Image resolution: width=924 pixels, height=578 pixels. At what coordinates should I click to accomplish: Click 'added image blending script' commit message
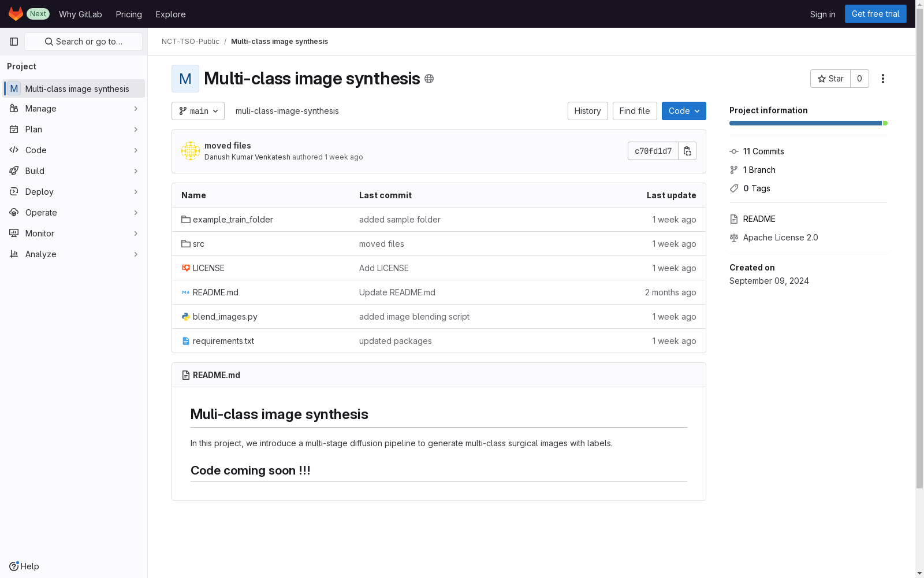(414, 317)
